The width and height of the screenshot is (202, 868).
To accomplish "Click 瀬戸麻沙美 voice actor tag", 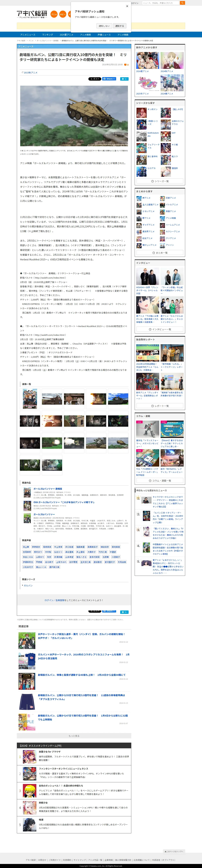I will [x=54, y=567].
